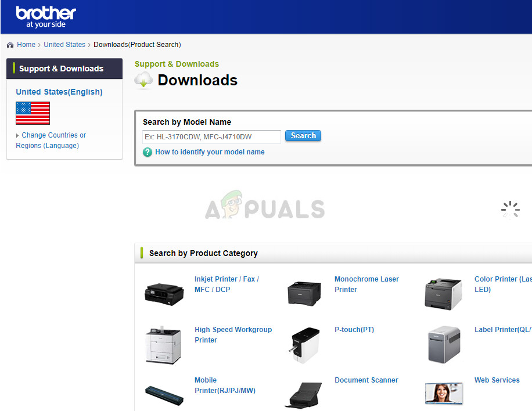The width and height of the screenshot is (532, 411).
Task: Click the green question mark help icon
Action: pyautogui.click(x=148, y=152)
